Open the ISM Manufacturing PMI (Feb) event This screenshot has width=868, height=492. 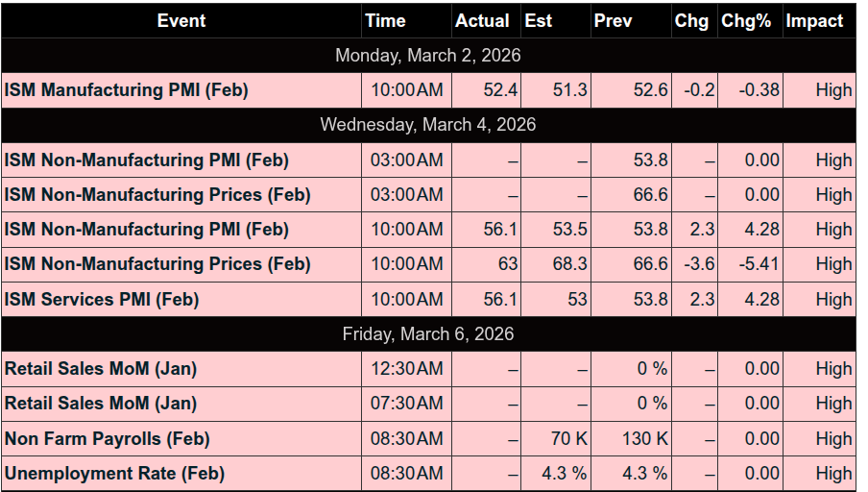127,90
